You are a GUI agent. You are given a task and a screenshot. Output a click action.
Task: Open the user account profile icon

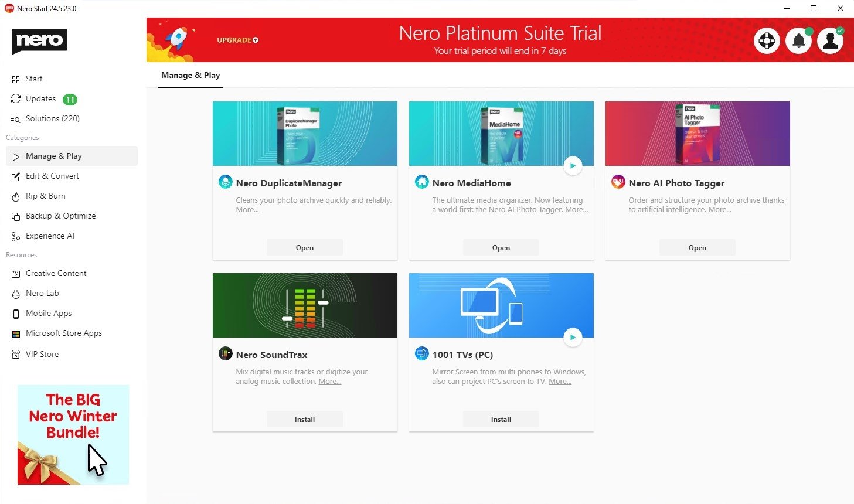830,40
